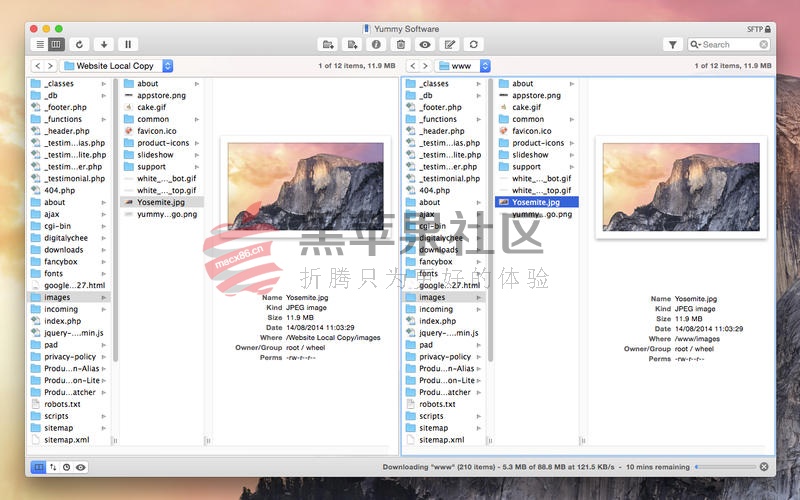Viewport: 800px width, 500px height.
Task: Click the eye preview toolbar icon
Action: point(425,44)
